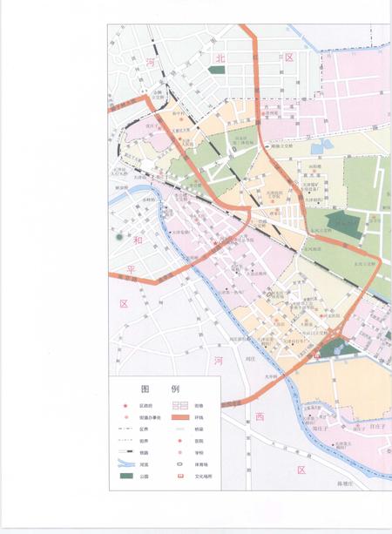Click the large pink 和 district character
Viewport: 392px width, 534px height.
point(138,240)
